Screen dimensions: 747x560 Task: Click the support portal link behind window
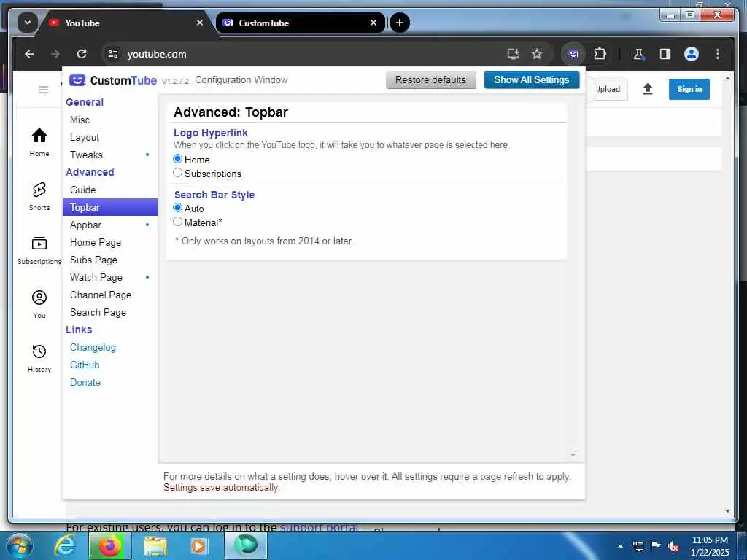(319, 527)
